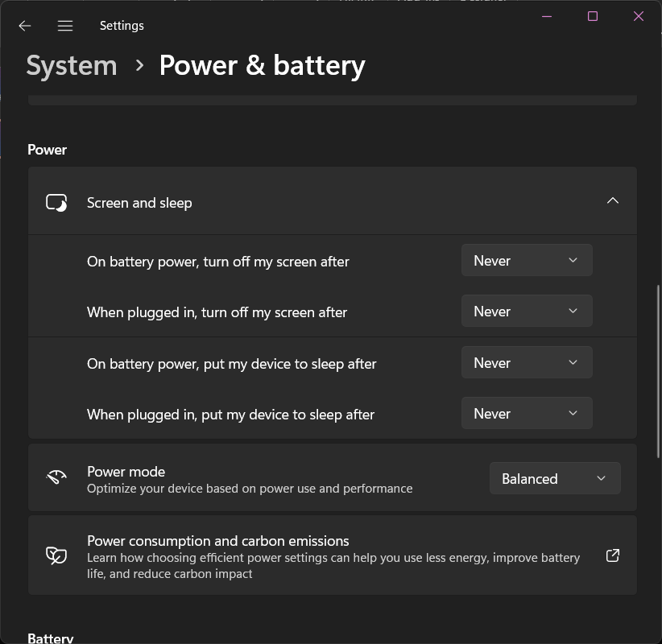
Task: Click the Settings menu item in title bar
Action: click(x=121, y=25)
